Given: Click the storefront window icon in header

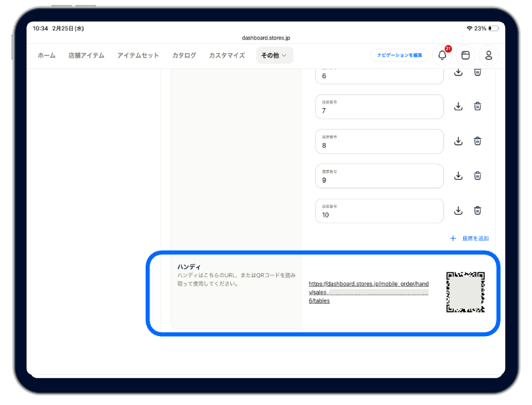Looking at the screenshot, I should 465,56.
